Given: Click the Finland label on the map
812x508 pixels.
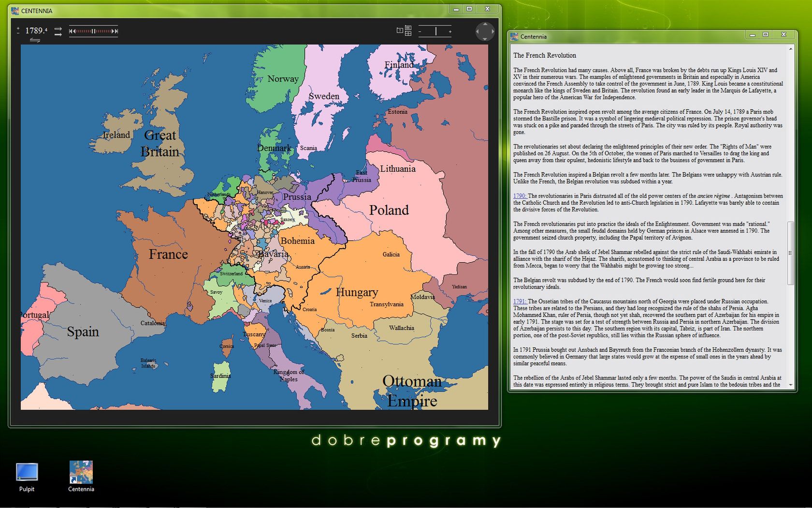Looking at the screenshot, I should [399, 65].
